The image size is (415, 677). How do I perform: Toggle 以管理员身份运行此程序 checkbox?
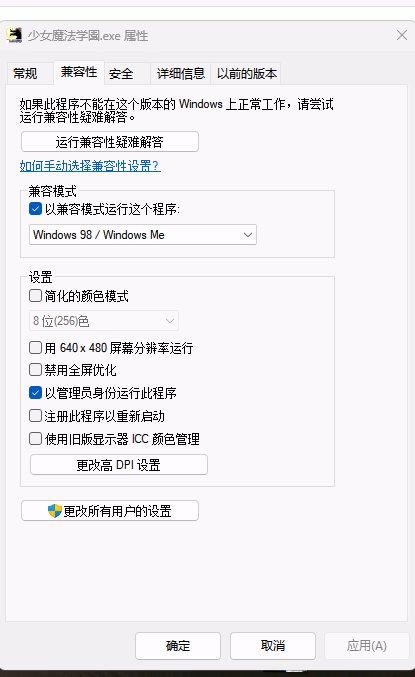(35, 392)
